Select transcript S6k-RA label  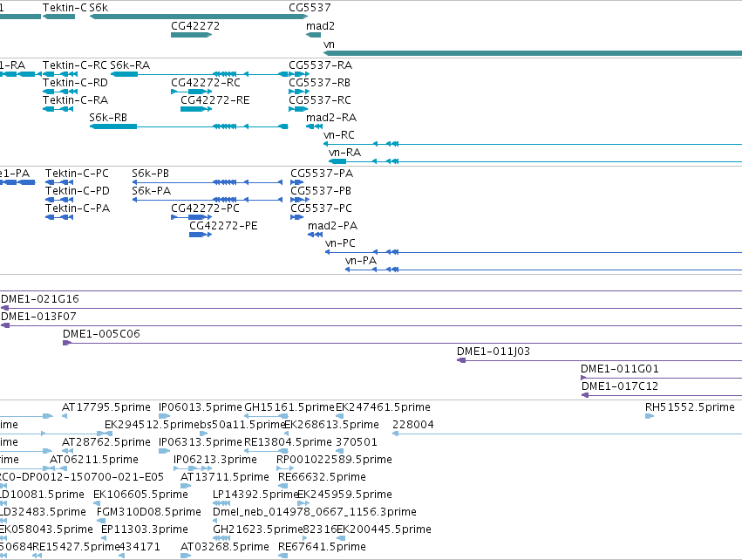coord(130,65)
